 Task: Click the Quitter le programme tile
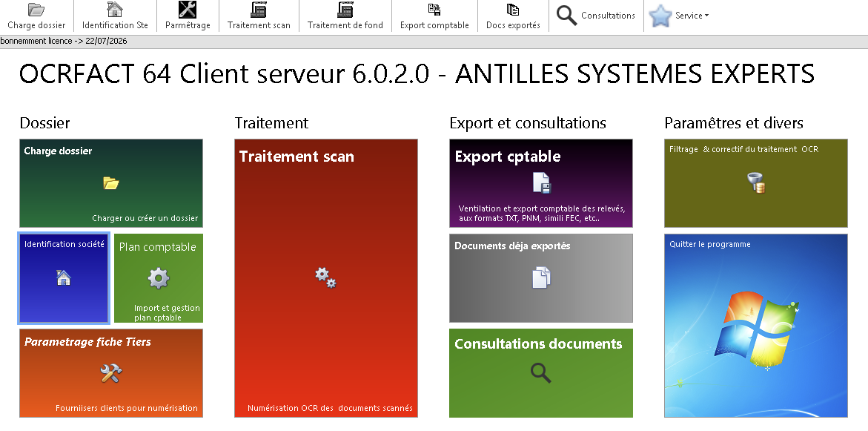pyautogui.click(x=755, y=326)
